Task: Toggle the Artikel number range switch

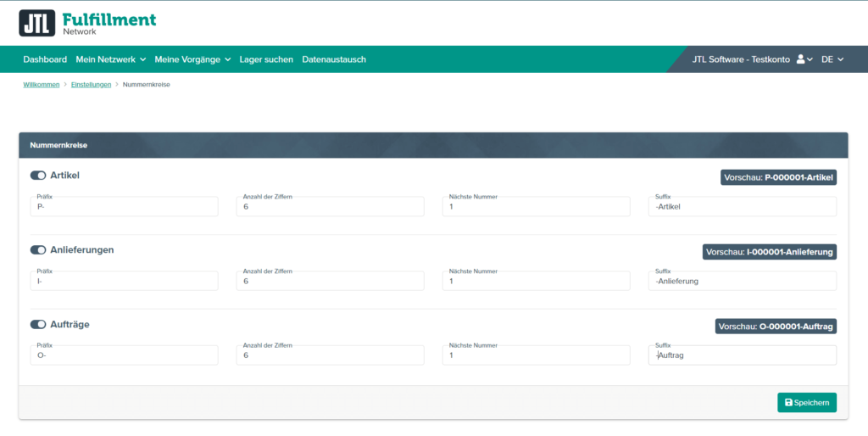Action: (x=37, y=176)
